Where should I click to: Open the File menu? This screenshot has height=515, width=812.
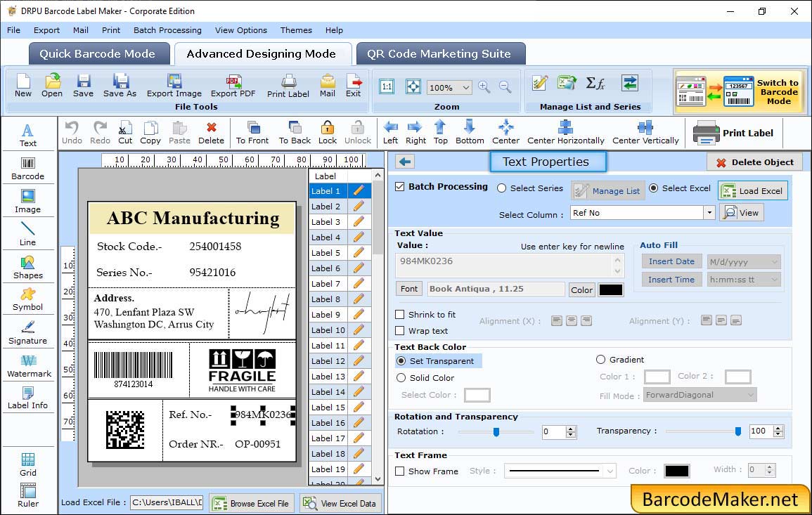14,30
